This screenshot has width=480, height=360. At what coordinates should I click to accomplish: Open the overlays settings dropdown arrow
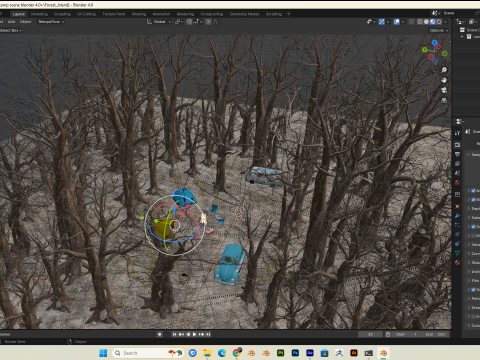tap(403, 22)
